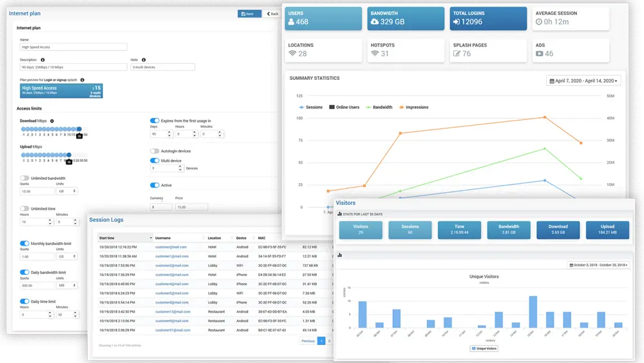The image size is (644, 363).
Task: Click the info icon beside Note
Action: 143,59
